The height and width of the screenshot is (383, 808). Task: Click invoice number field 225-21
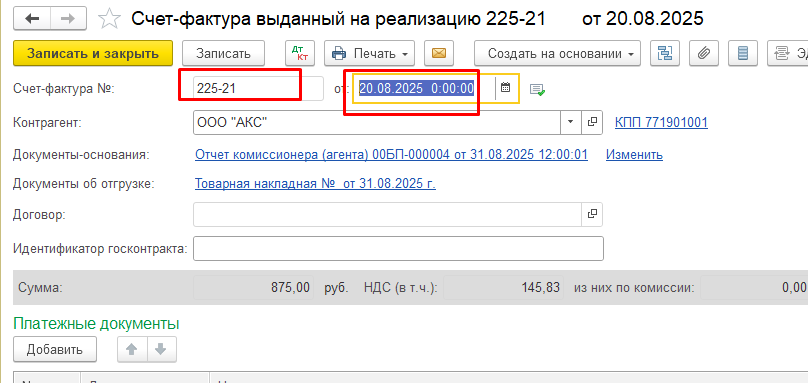coord(258,88)
